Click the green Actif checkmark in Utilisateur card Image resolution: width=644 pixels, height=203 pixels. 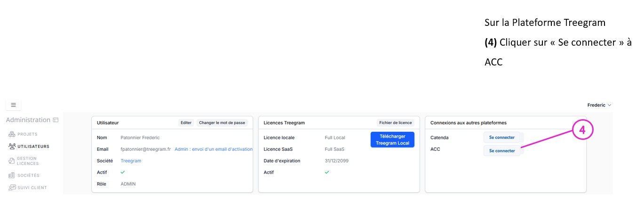pyautogui.click(x=123, y=172)
